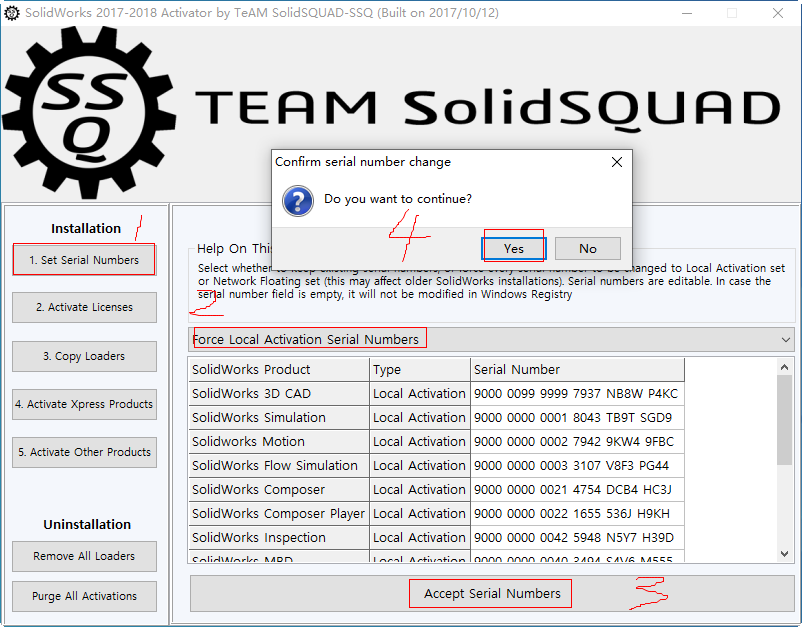The width and height of the screenshot is (802, 627).
Task: Select the SolidWorks 3D CAD row
Action: pyautogui.click(x=436, y=394)
